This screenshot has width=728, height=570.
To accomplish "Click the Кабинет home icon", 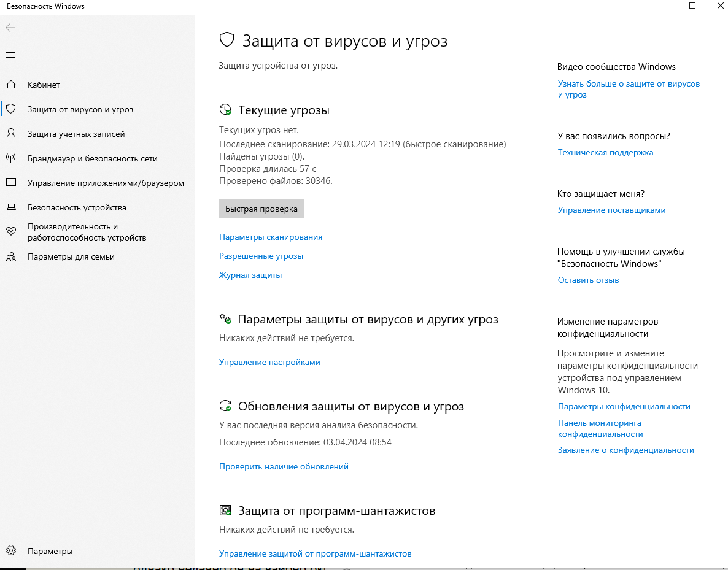I will pos(10,85).
